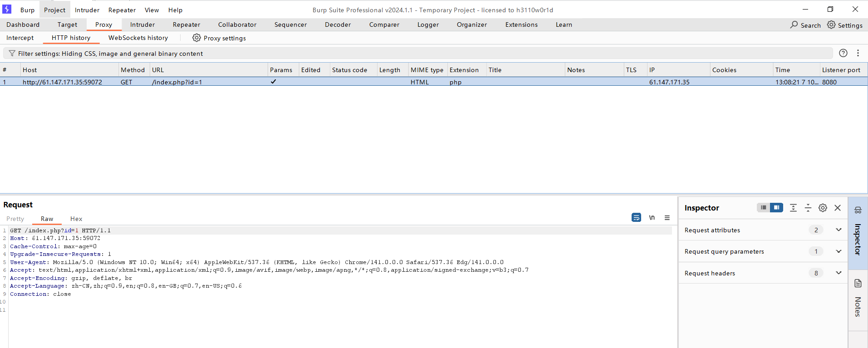This screenshot has width=868, height=348.
Task: Click the proxy history help icon
Action: pyautogui.click(x=843, y=53)
